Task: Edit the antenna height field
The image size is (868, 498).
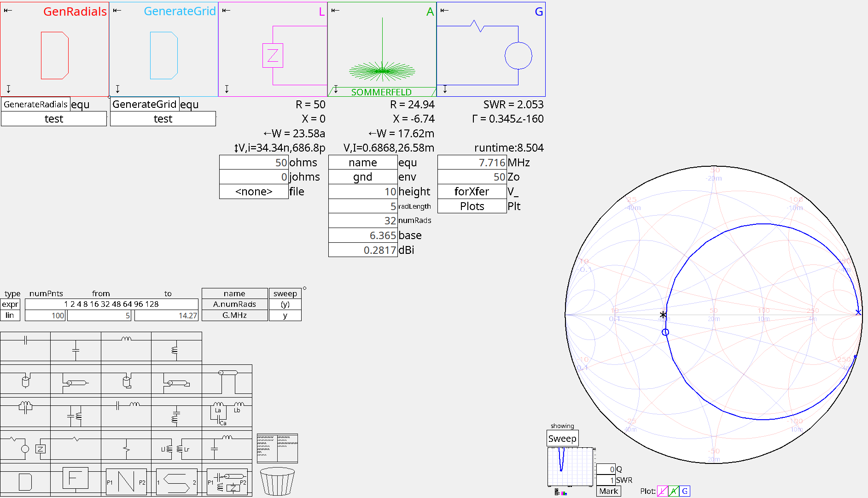Action: coord(363,192)
